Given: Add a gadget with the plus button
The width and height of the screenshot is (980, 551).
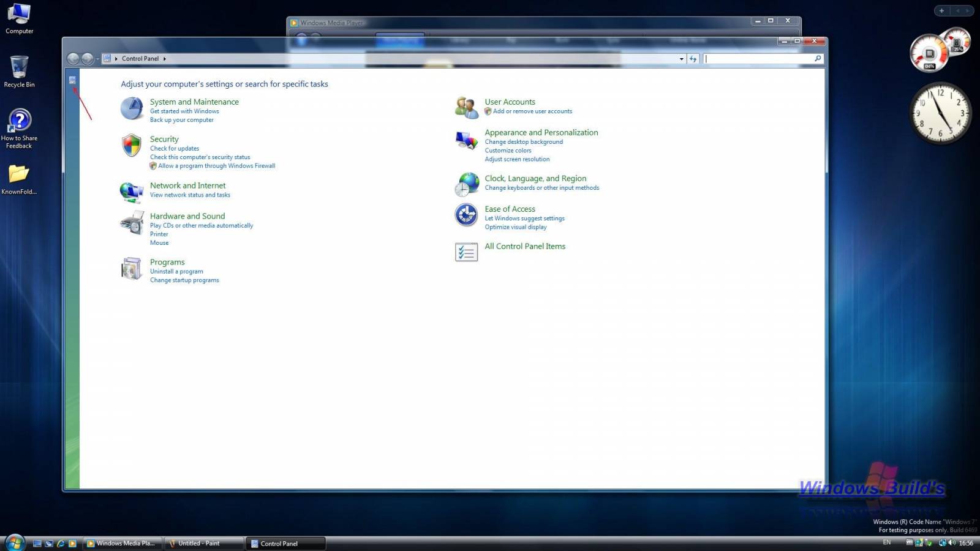Looking at the screenshot, I should [941, 10].
